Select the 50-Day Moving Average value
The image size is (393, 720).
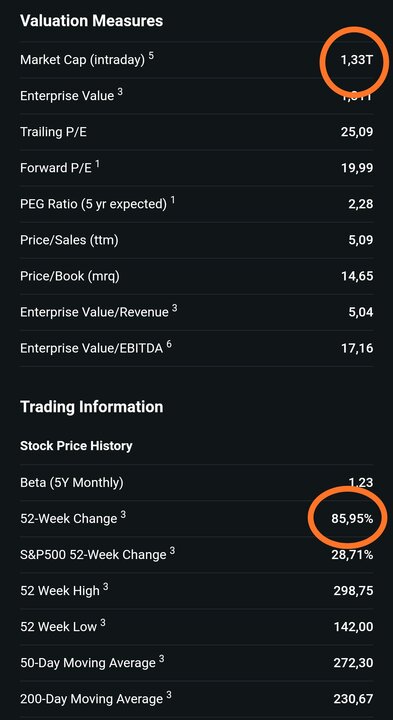click(353, 663)
